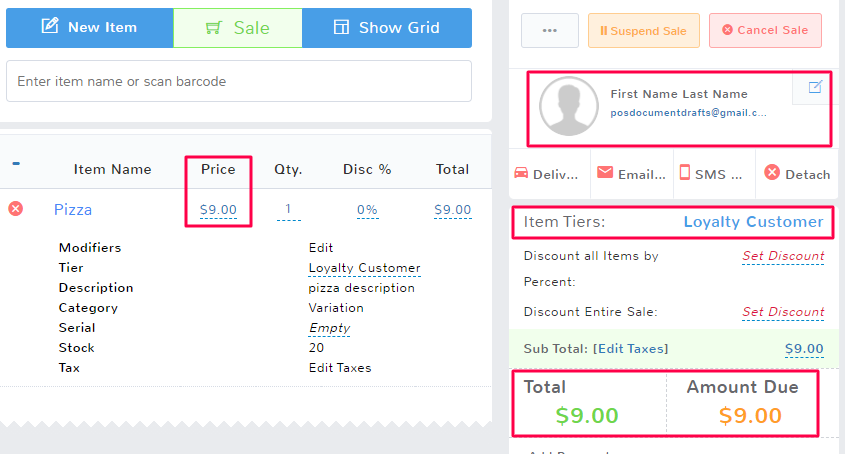Viewport: 845px width, 454px height.
Task: Edit the Pizza quantity value
Action: (x=288, y=210)
